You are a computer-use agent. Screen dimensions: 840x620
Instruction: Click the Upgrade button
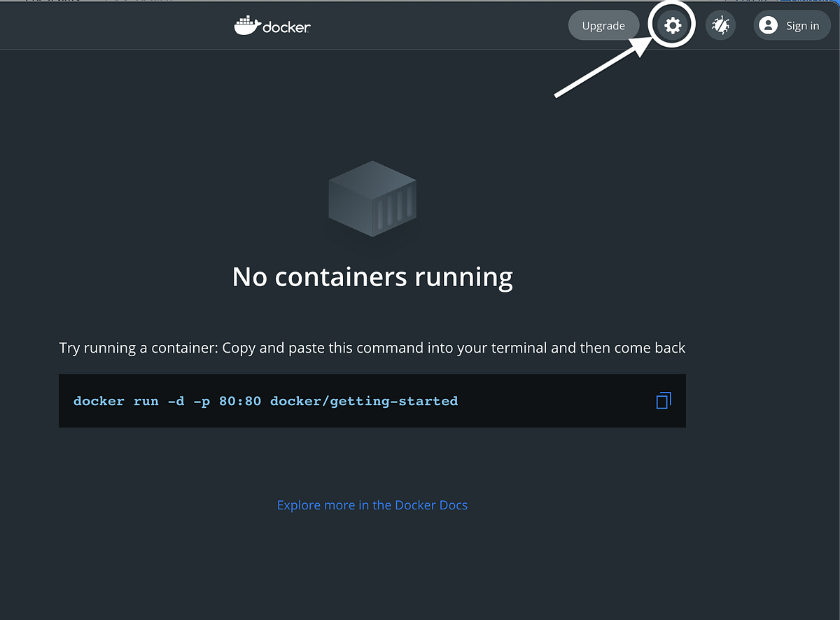pos(603,25)
